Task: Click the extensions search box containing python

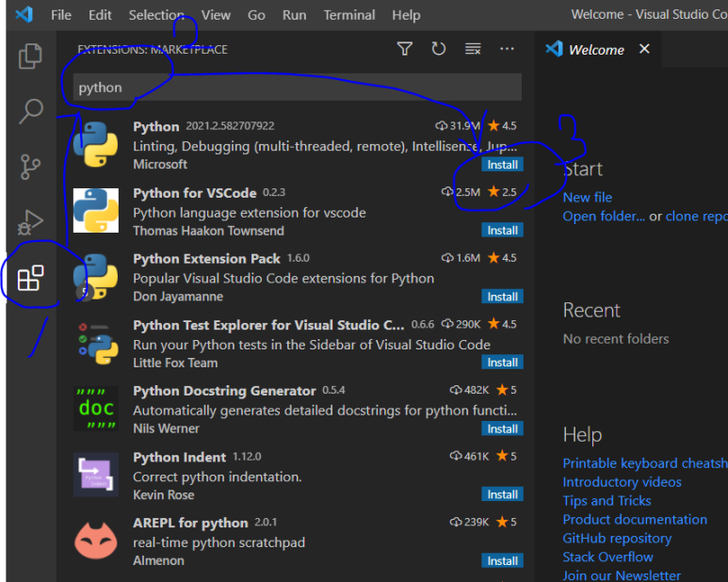Action: pos(298,88)
